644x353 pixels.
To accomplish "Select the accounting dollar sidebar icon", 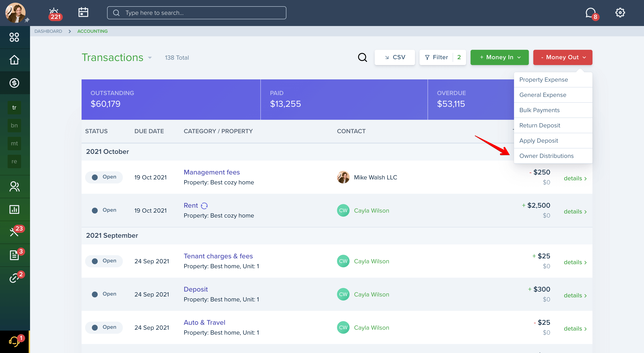I will tap(14, 83).
